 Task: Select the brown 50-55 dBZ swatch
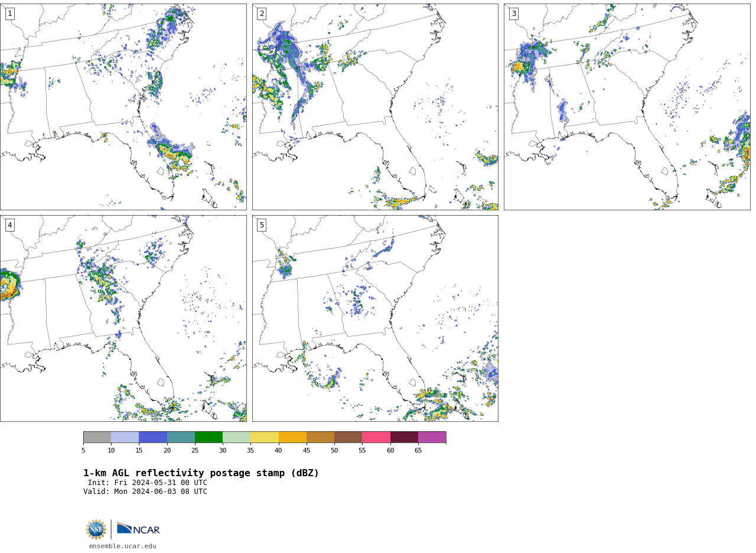[348, 437]
